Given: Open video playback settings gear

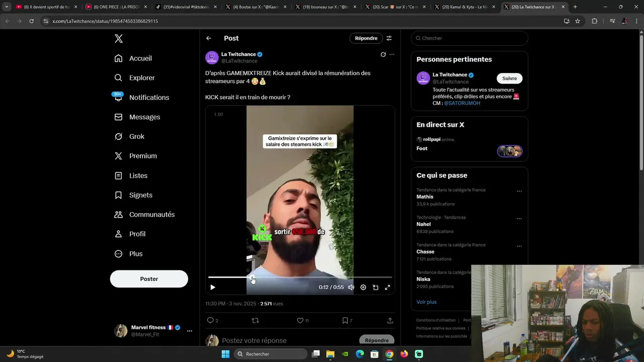Looking at the screenshot, I should pos(363,288).
